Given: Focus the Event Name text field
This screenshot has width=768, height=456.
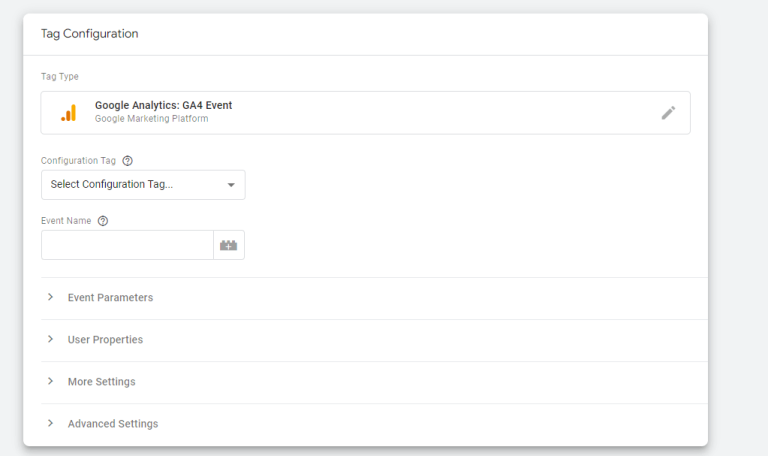Looking at the screenshot, I should pyautogui.click(x=127, y=245).
